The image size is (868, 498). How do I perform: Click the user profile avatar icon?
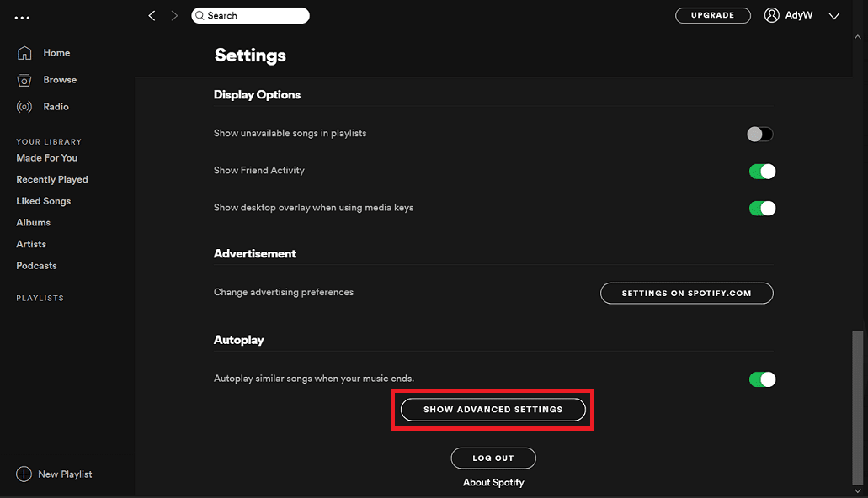[x=771, y=15]
